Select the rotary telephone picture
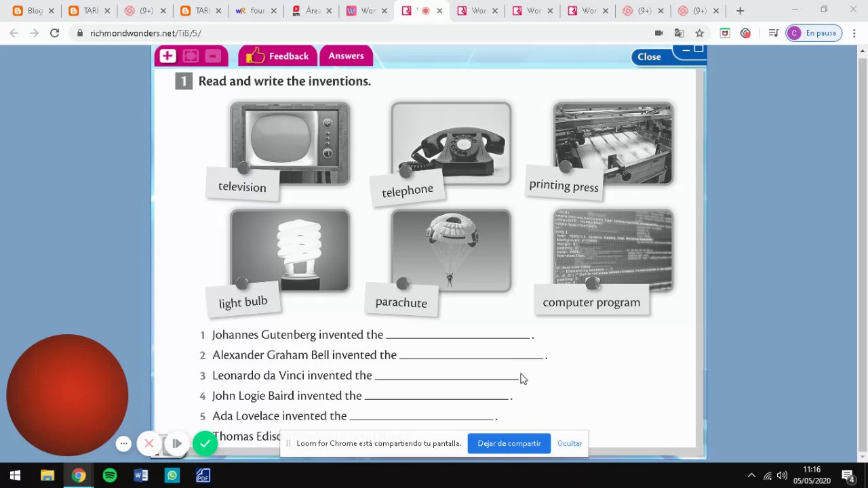Viewport: 868px width, 488px height. coord(451,143)
